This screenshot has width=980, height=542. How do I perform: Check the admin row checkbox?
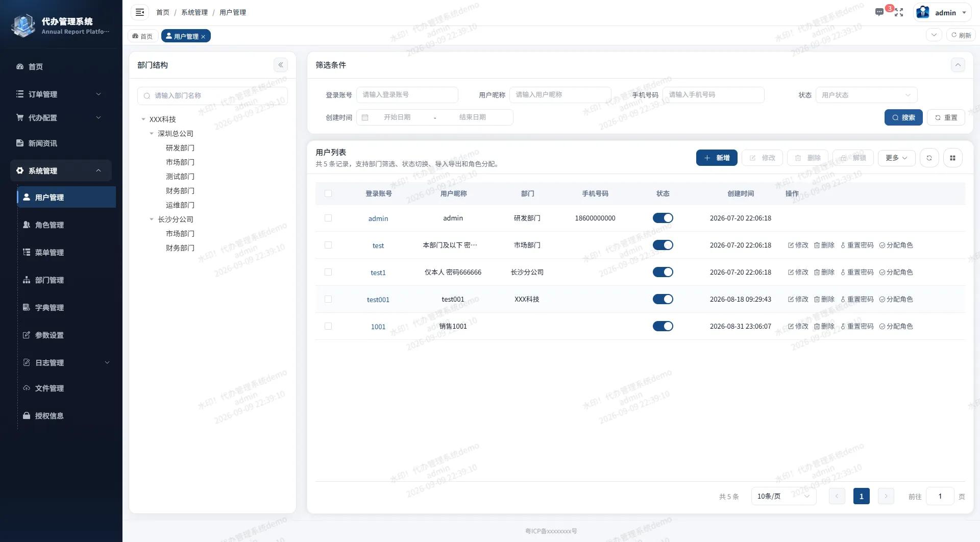tap(328, 218)
